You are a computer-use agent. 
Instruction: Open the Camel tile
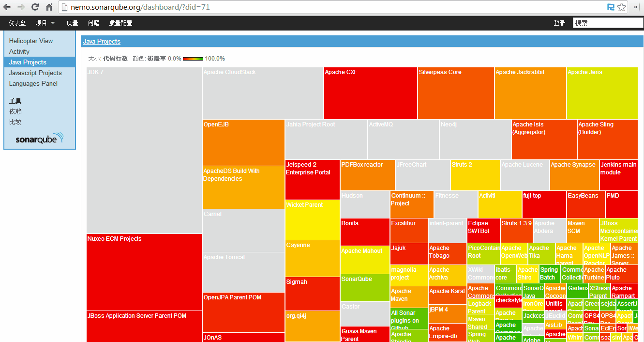click(x=243, y=231)
